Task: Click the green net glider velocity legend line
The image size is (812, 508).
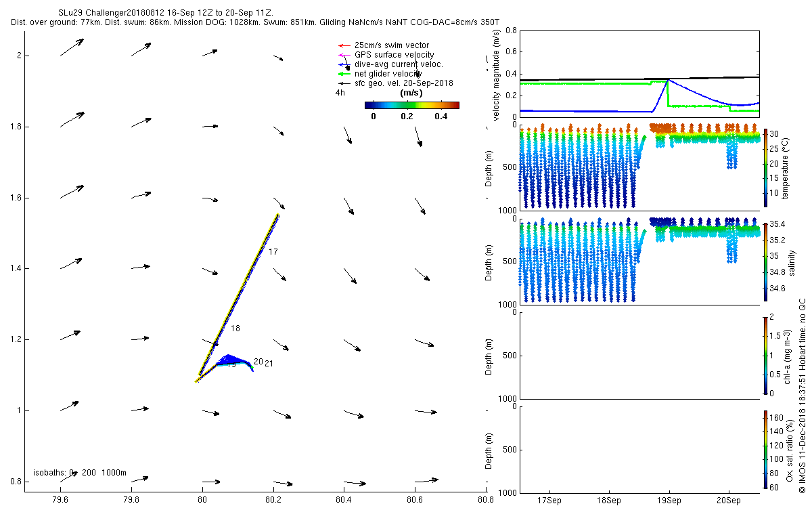Action: (343, 74)
